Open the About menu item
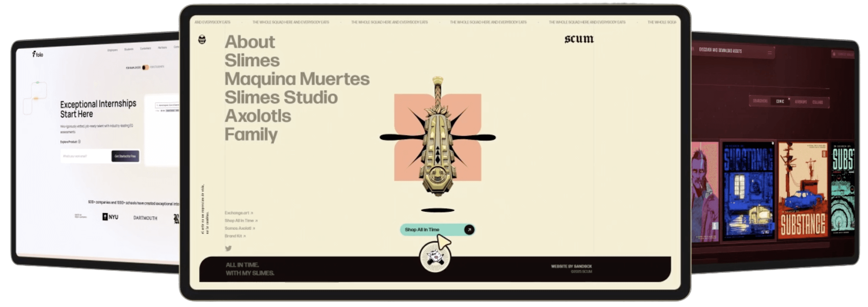Viewport: 868px width, 307px height. pyautogui.click(x=250, y=42)
